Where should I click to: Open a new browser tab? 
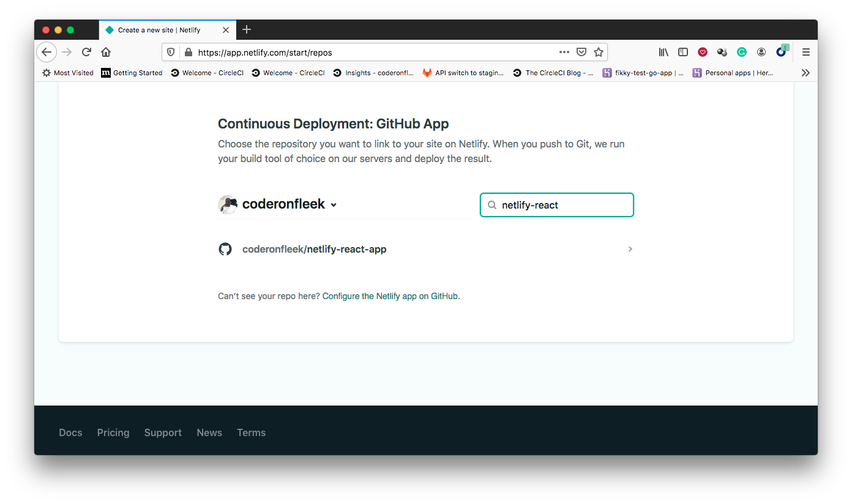point(247,29)
